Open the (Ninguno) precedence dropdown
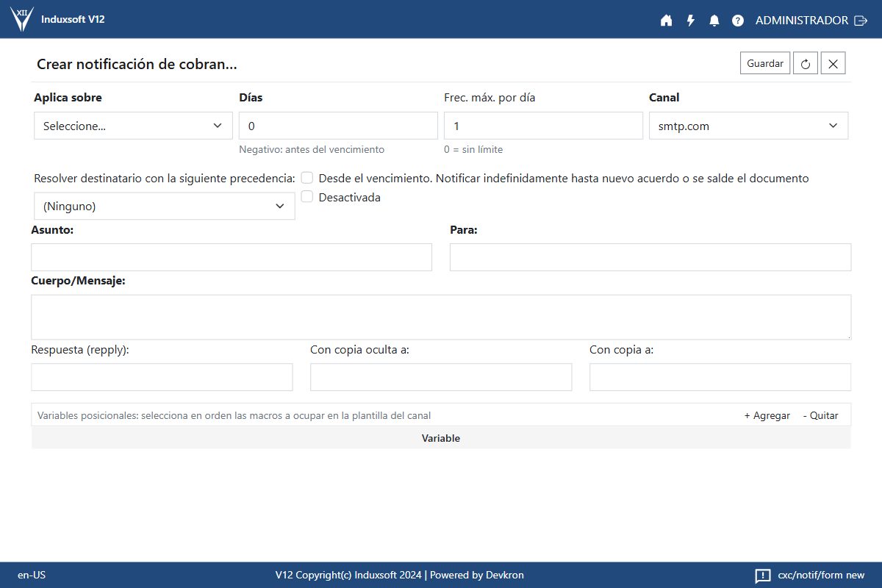The height and width of the screenshot is (588, 882). (x=165, y=207)
